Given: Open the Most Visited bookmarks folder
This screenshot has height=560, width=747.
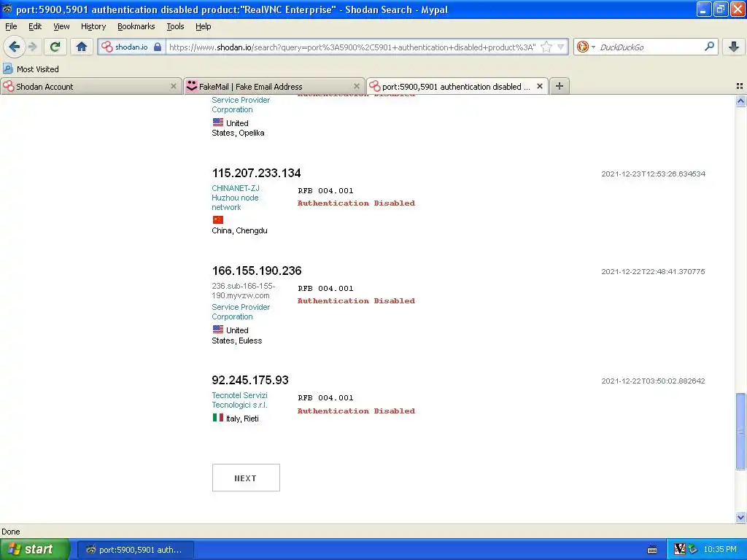Looking at the screenshot, I should (31, 69).
